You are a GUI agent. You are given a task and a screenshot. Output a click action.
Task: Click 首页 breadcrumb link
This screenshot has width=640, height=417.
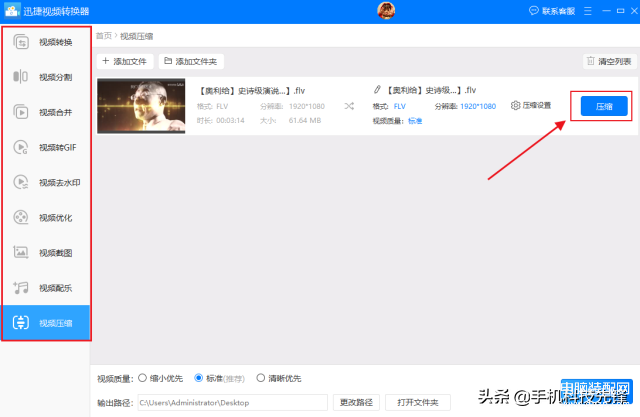point(104,36)
